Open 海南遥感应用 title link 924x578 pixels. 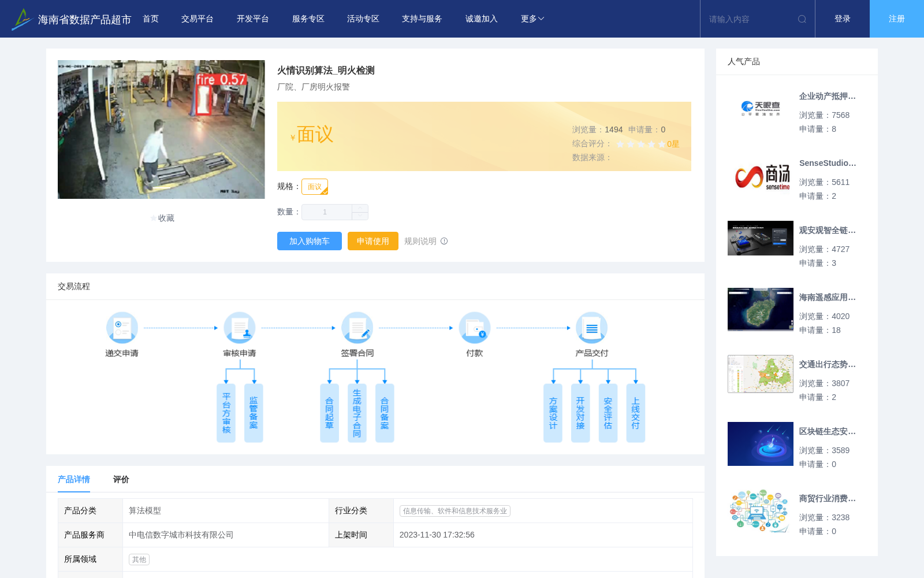pyautogui.click(x=828, y=298)
